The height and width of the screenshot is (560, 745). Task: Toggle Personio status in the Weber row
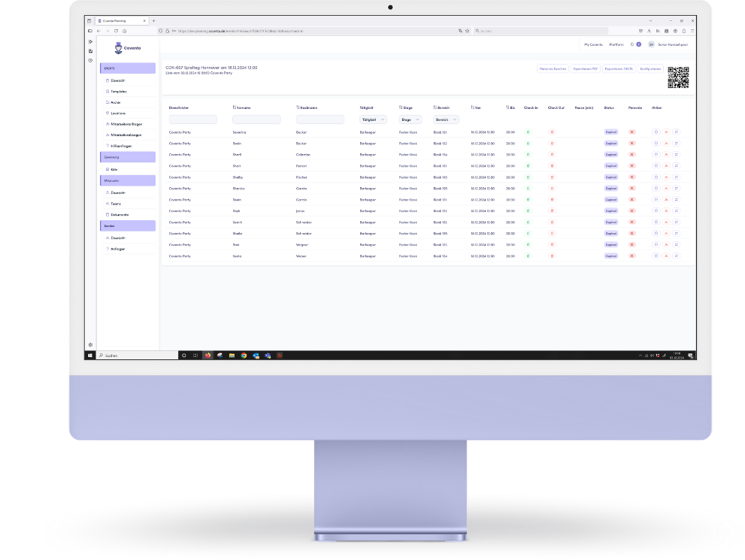(x=631, y=256)
